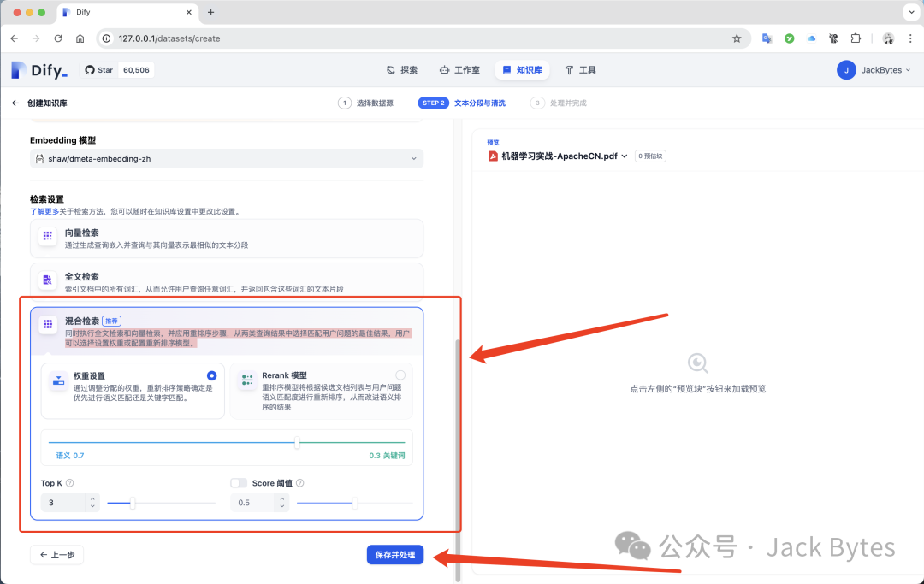This screenshot has height=584, width=924.
Task: Click the 上一步 button
Action: point(56,555)
